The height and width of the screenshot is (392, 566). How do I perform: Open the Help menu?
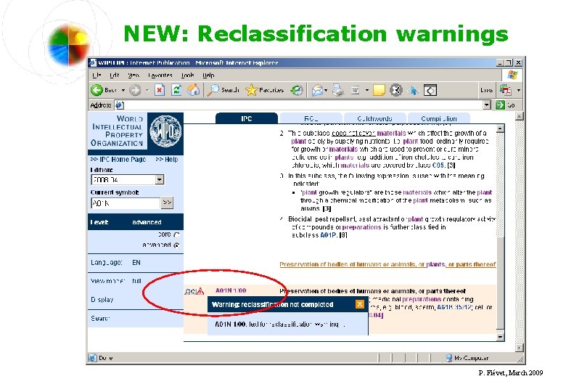[x=209, y=75]
